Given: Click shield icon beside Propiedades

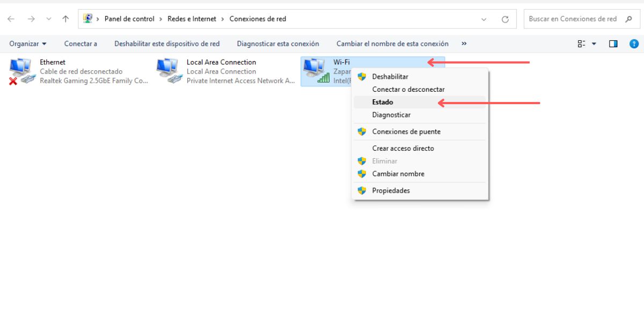Looking at the screenshot, I should [362, 191].
